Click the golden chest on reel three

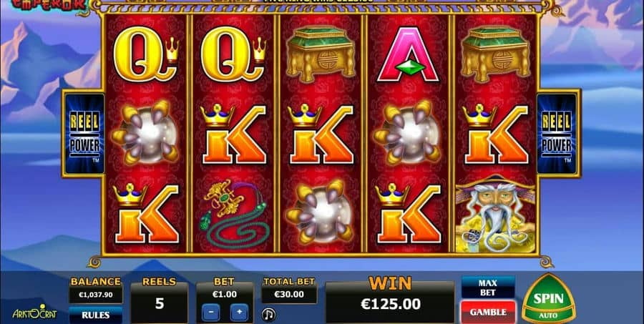(321, 54)
